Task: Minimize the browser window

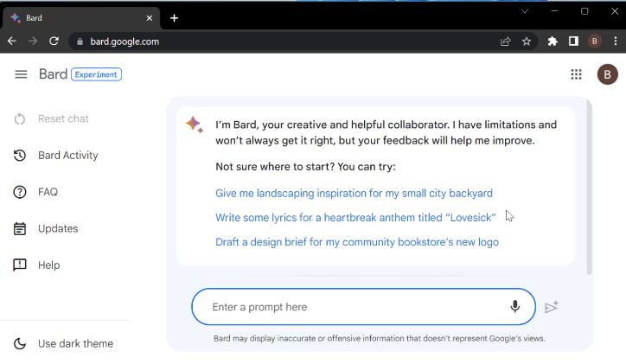Action: pos(554,11)
